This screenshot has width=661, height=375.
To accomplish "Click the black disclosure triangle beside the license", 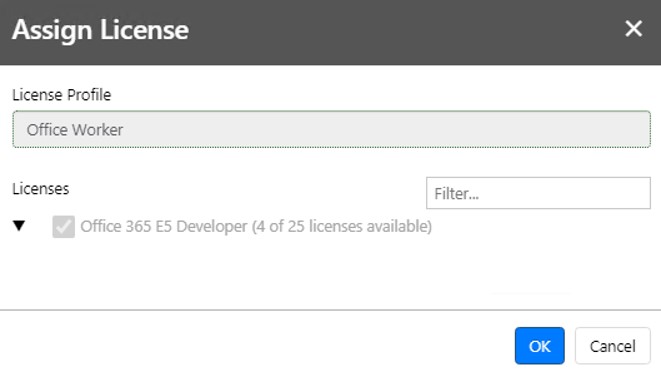I will 19,226.
